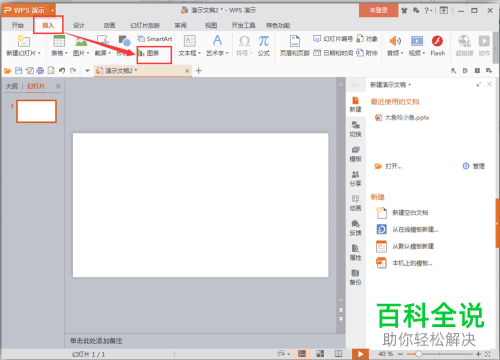Expand the 音频 dropdown arrow
Screen dimensions: 500x360
tap(402, 53)
